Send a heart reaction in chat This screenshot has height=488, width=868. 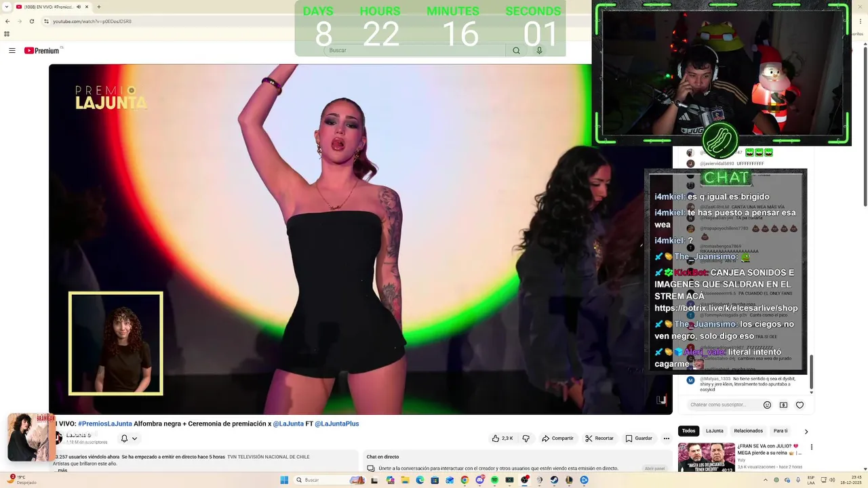point(800,405)
